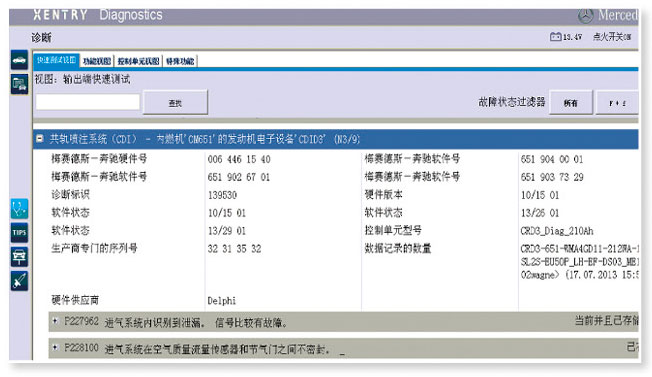Click the 故障状态过滤器 label
The image size is (652, 377).
pyautogui.click(x=511, y=102)
